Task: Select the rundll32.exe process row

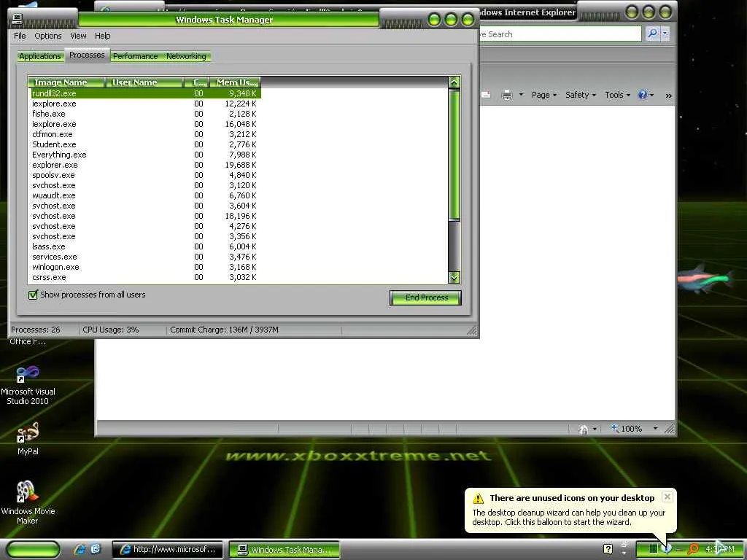Action: [x=144, y=93]
